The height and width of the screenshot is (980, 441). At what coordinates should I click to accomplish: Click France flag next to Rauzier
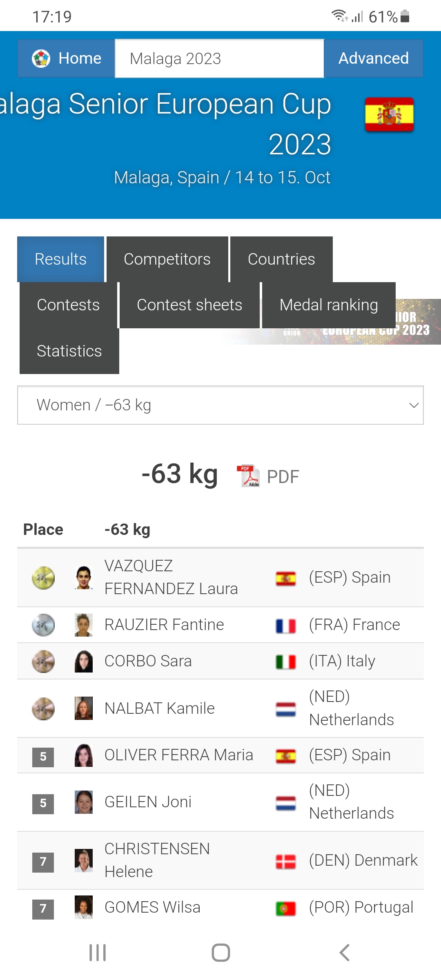[286, 626]
